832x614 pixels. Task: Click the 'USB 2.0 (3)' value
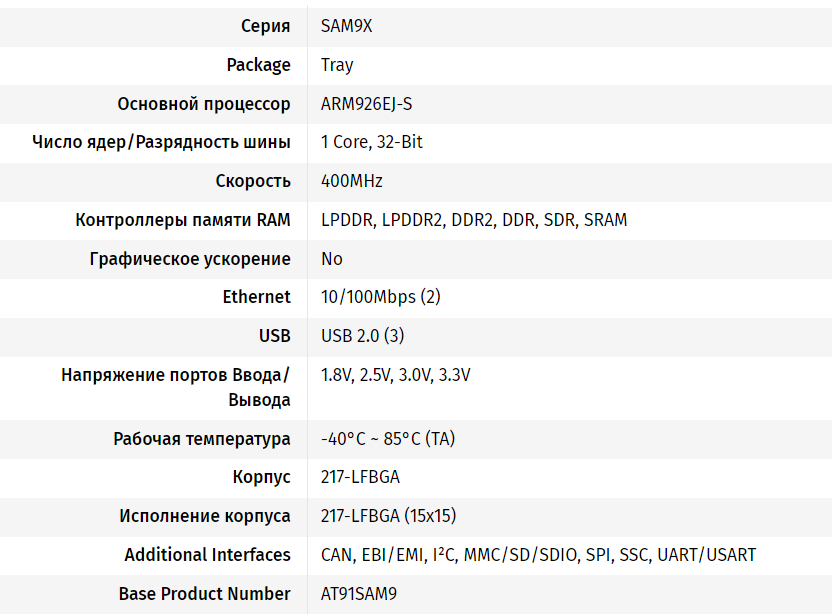[x=363, y=336]
